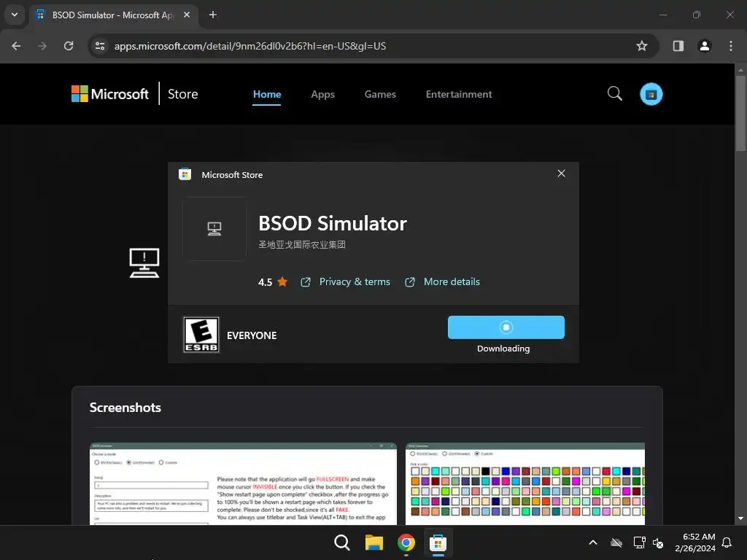747x560 pixels.
Task: Click the 4.5 star rating
Action: click(x=273, y=282)
